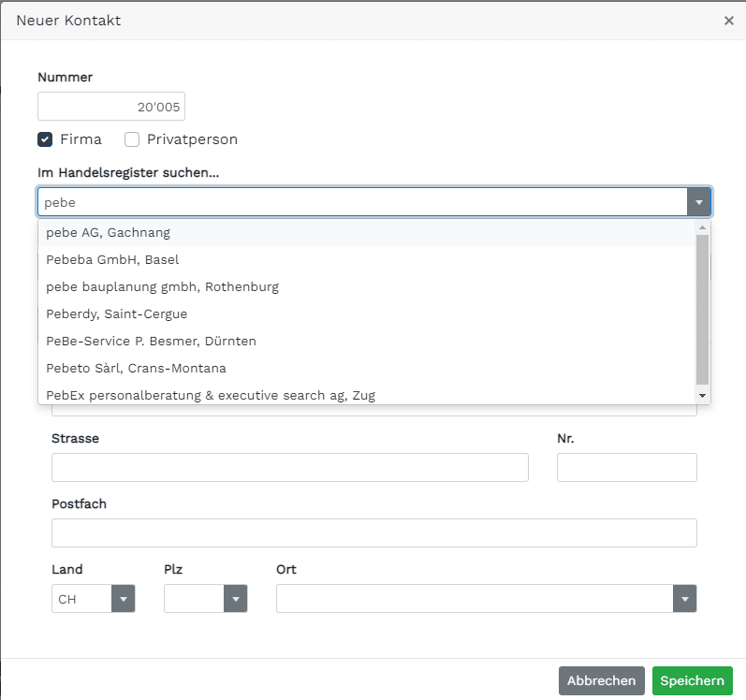Uncheck the Firma checkbox
Screen dimensions: 746x700
[45, 139]
